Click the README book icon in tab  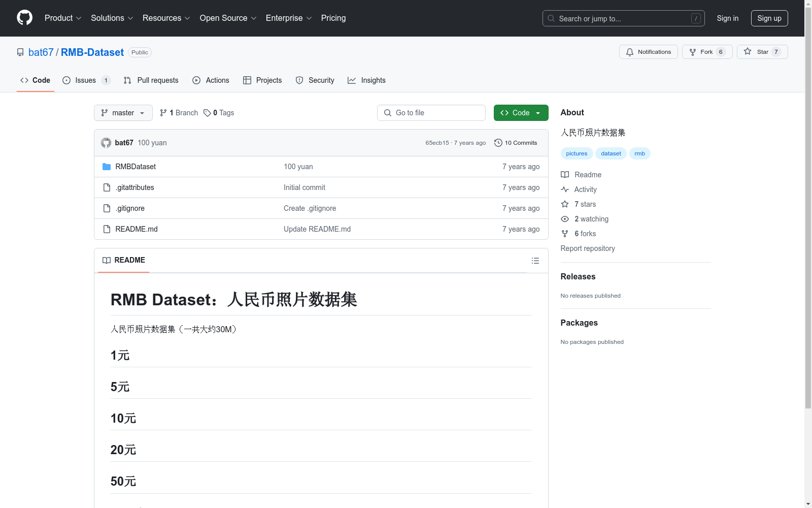pyautogui.click(x=107, y=260)
